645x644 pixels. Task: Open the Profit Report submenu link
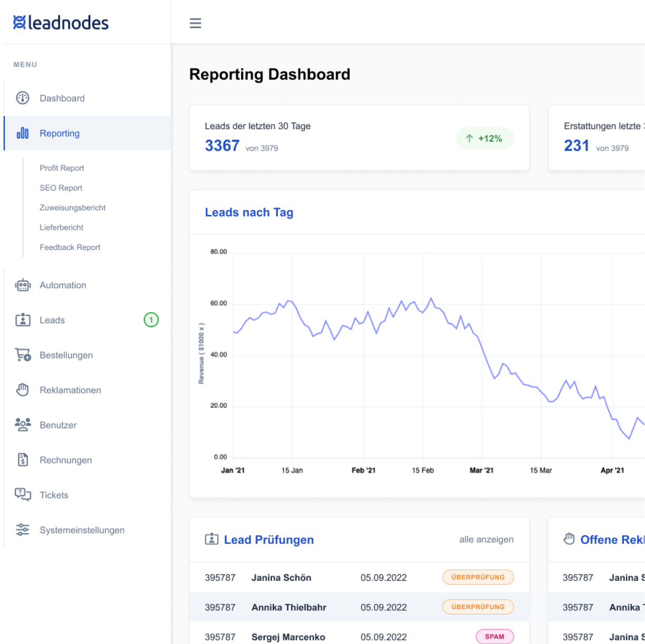click(x=62, y=168)
